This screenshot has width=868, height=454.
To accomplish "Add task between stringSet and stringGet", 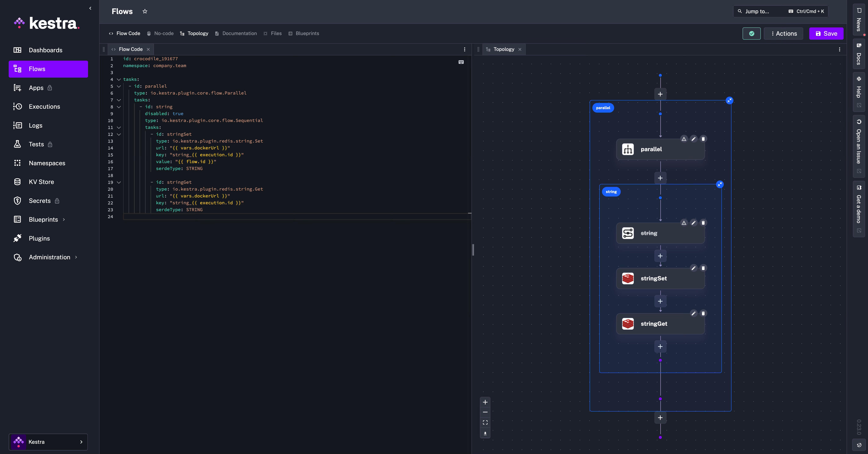I will coord(660,301).
